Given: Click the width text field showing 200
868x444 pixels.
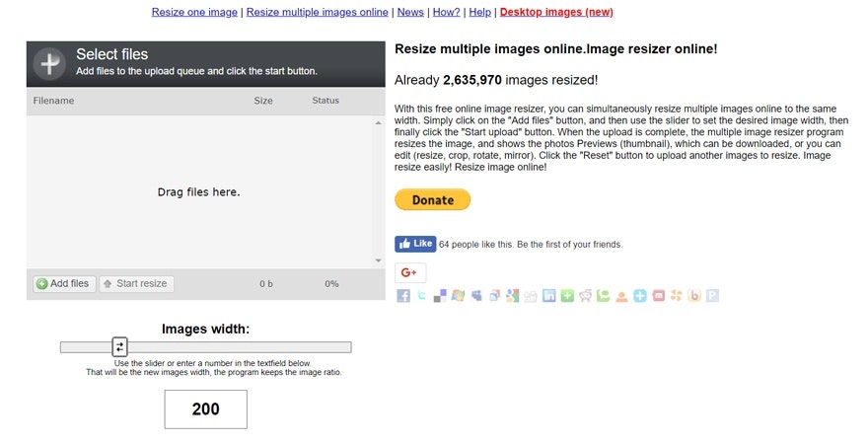Looking at the screenshot, I should [x=205, y=409].
